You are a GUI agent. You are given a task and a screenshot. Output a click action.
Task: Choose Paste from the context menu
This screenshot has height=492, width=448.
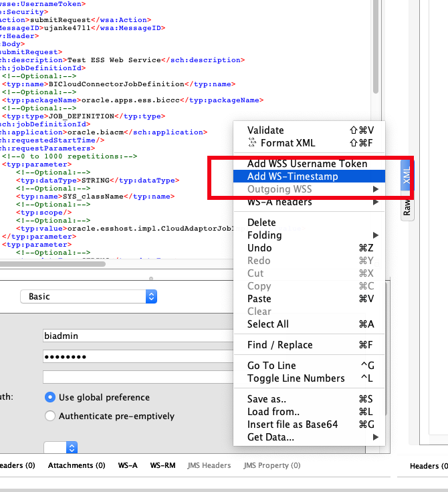click(309, 299)
